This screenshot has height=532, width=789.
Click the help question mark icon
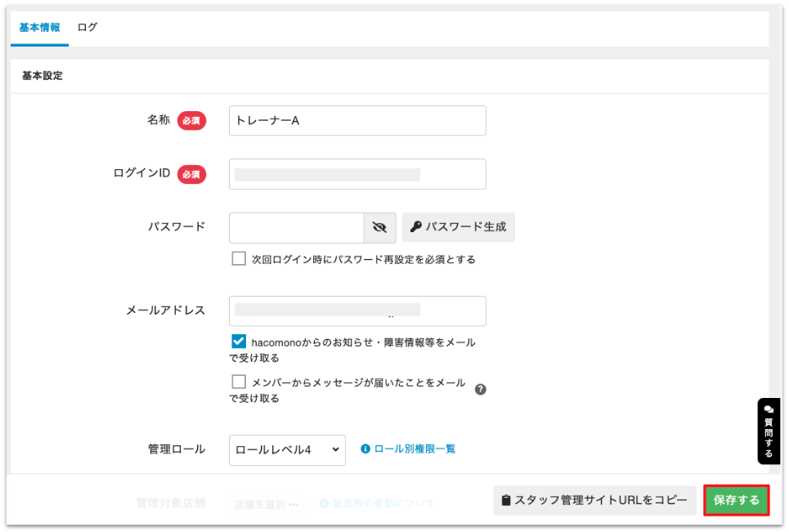click(481, 389)
